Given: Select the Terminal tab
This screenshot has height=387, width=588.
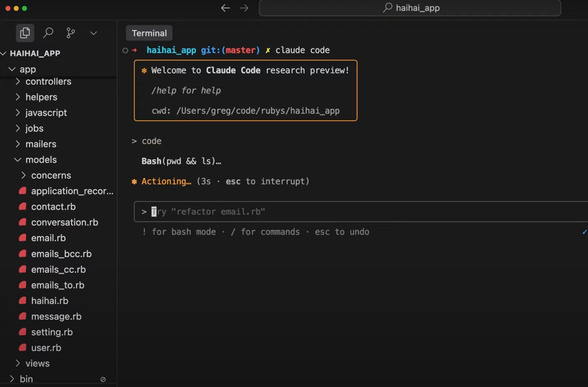Looking at the screenshot, I should click(x=149, y=33).
